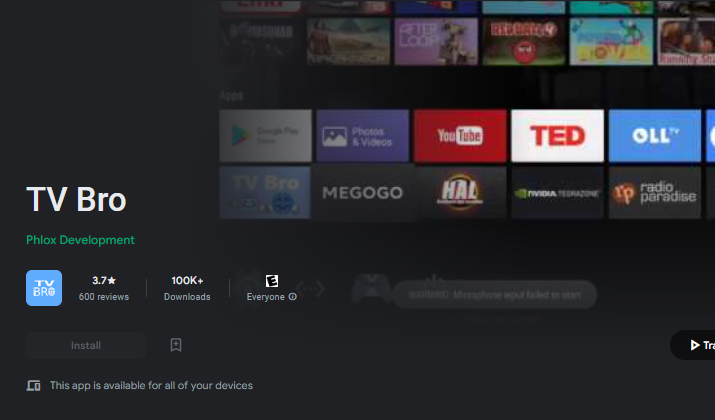Viewport: 715px width, 420px height.
Task: Play the Trailer button
Action: tap(693, 345)
